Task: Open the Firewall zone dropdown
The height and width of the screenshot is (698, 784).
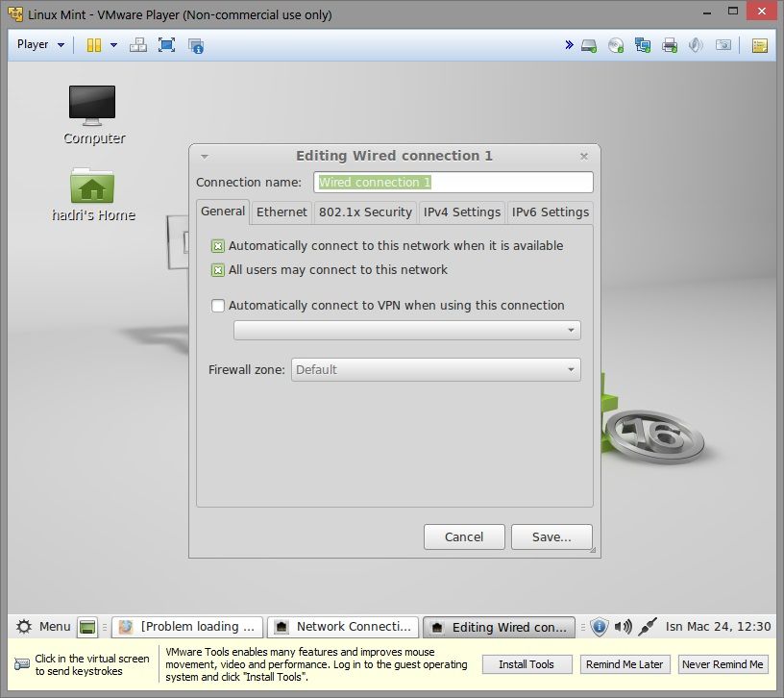Action: tap(435, 370)
